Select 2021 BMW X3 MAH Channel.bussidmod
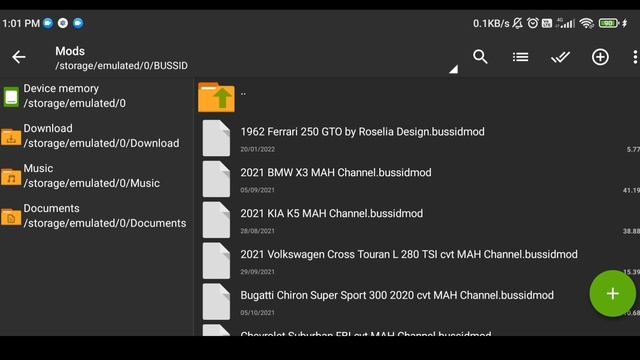Screen dimensions: 640x360 (x=336, y=173)
